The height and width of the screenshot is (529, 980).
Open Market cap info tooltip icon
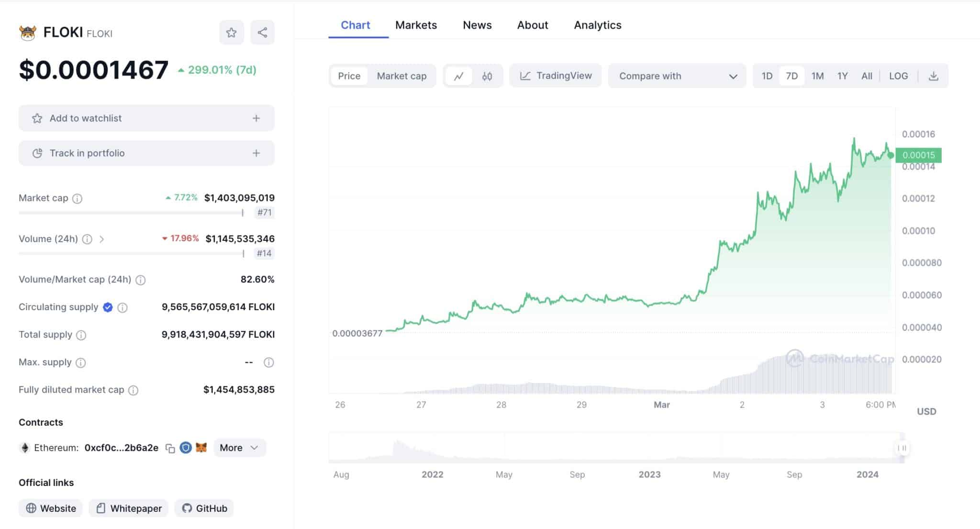click(77, 198)
